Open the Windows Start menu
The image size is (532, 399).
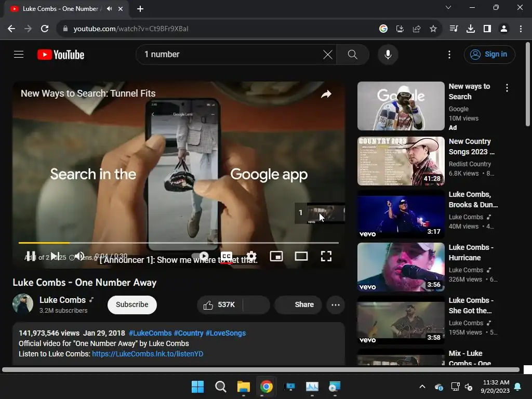click(197, 387)
